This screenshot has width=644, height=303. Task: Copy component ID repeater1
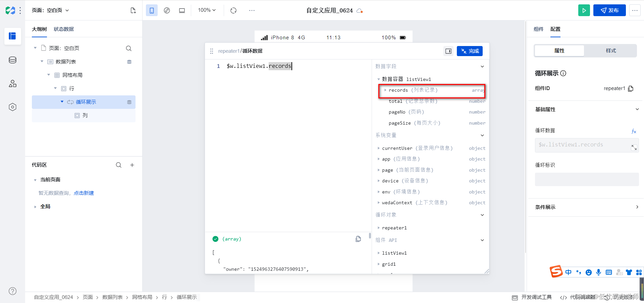[631, 88]
